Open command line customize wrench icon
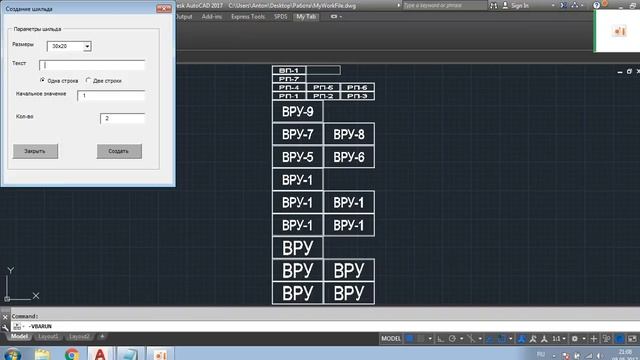Screen dimensions: 640x360 pyautogui.click(x=5, y=328)
